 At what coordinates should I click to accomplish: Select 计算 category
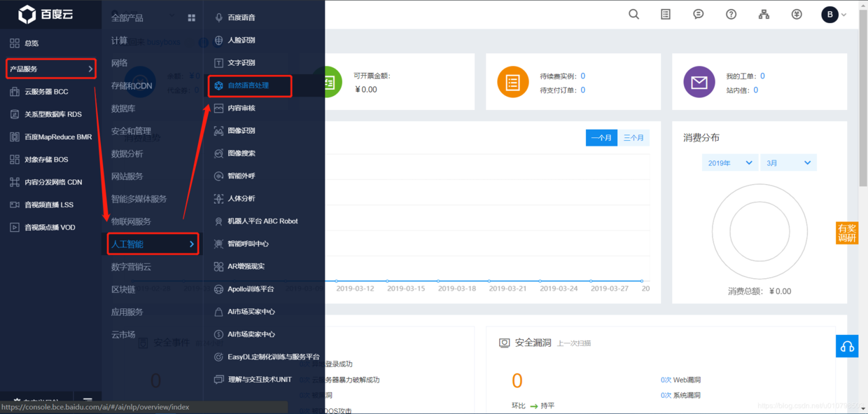(119, 41)
